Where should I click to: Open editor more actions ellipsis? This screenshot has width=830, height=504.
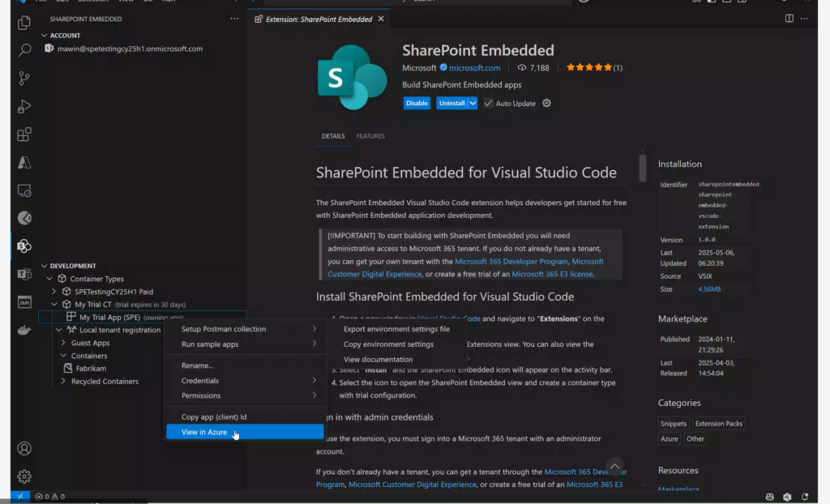click(804, 19)
